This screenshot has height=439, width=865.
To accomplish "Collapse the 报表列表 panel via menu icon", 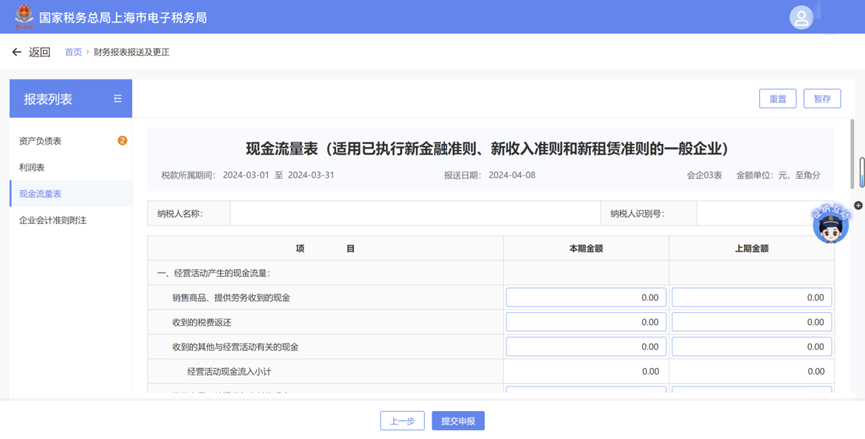I will [118, 98].
